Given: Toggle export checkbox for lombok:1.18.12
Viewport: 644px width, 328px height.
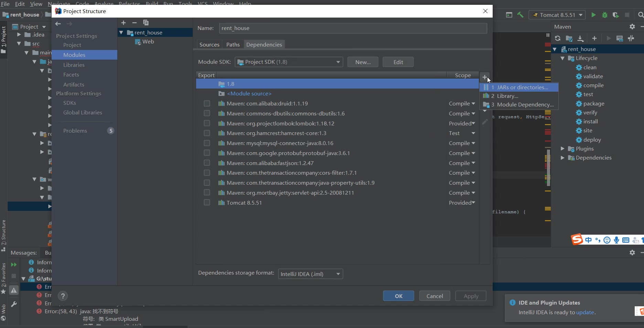Looking at the screenshot, I should 207,123.
